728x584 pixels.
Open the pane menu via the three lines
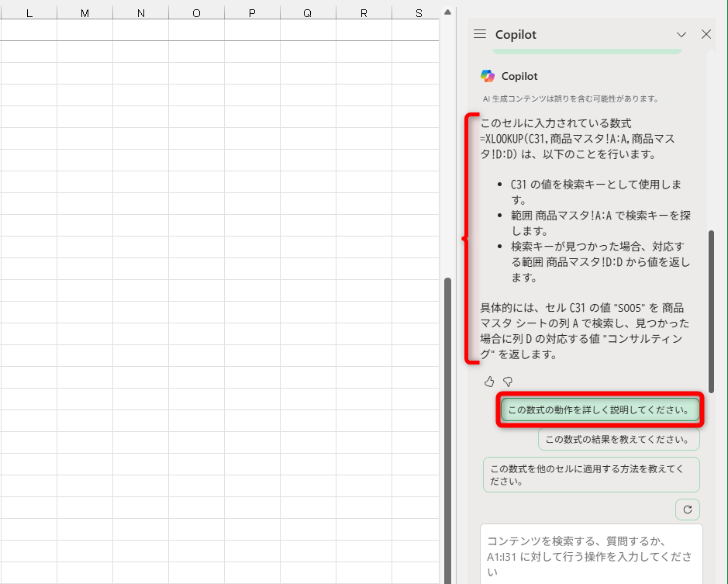tap(480, 34)
